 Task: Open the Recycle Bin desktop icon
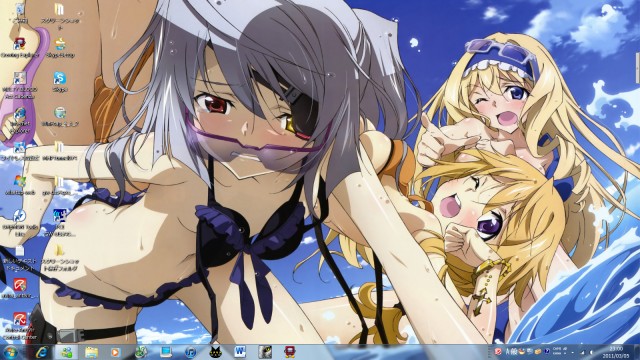(20, 12)
